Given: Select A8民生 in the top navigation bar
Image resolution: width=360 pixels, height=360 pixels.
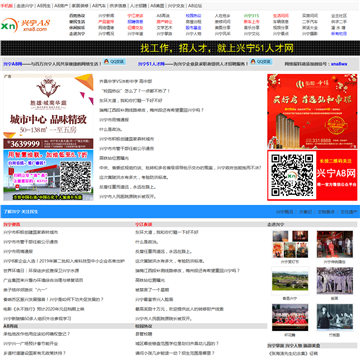Looking at the screenshot, I should click(x=44, y=6).
